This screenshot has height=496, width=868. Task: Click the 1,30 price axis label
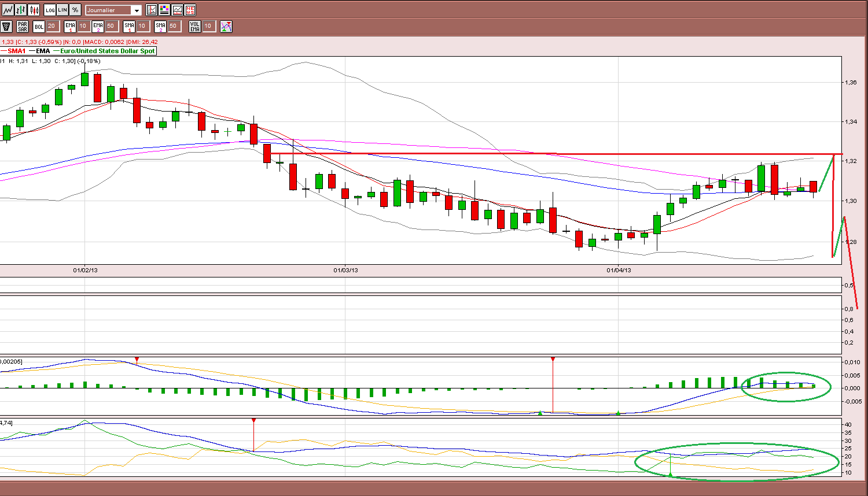(851, 201)
